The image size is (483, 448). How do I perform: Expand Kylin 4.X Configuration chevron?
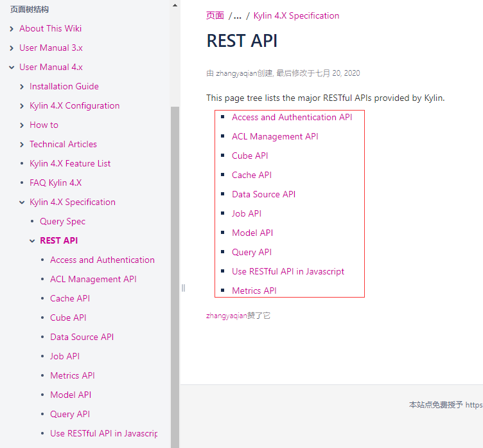click(22, 106)
